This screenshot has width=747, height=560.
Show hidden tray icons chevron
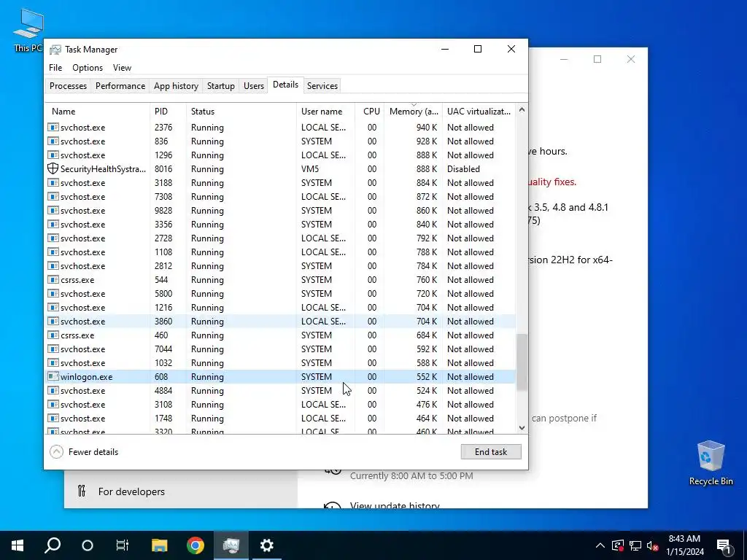tap(600, 545)
